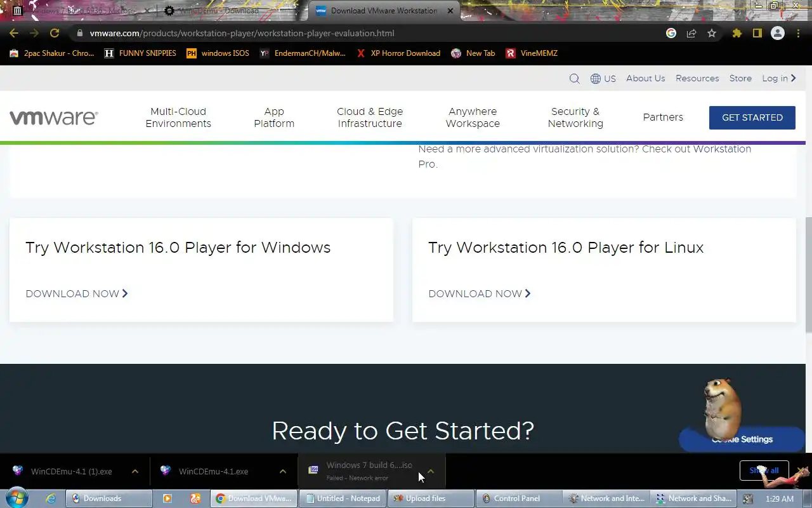812x508 pixels.
Task: Switch to Control Panel taskbar window
Action: tap(520, 498)
